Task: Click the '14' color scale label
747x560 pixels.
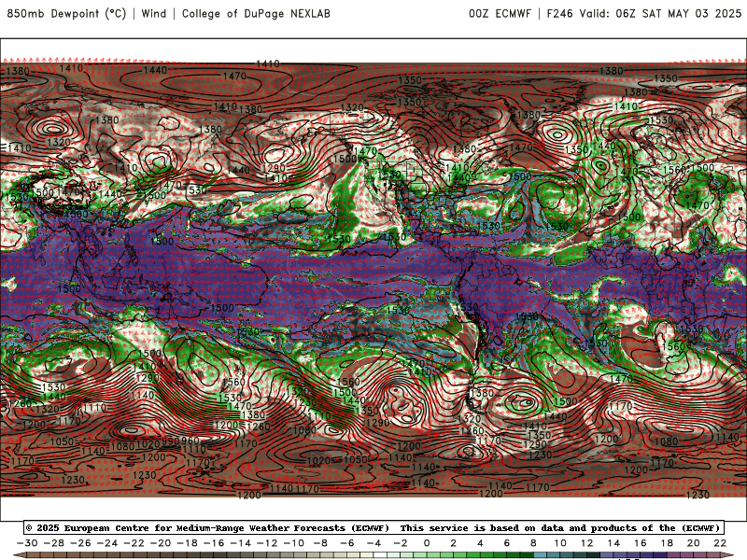Action: (613, 543)
